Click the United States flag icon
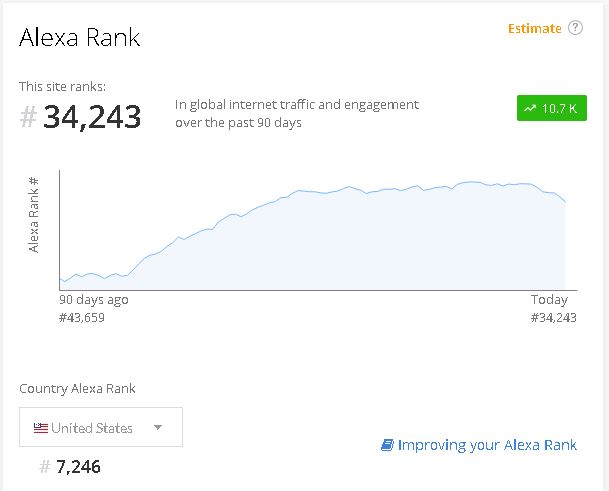Screen dimensions: 609x491 (40, 428)
